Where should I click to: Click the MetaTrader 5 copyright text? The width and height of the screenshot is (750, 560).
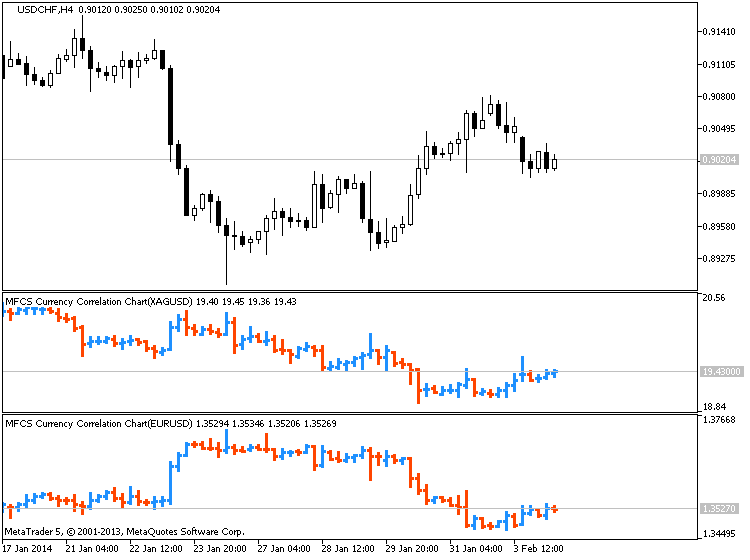(x=125, y=532)
